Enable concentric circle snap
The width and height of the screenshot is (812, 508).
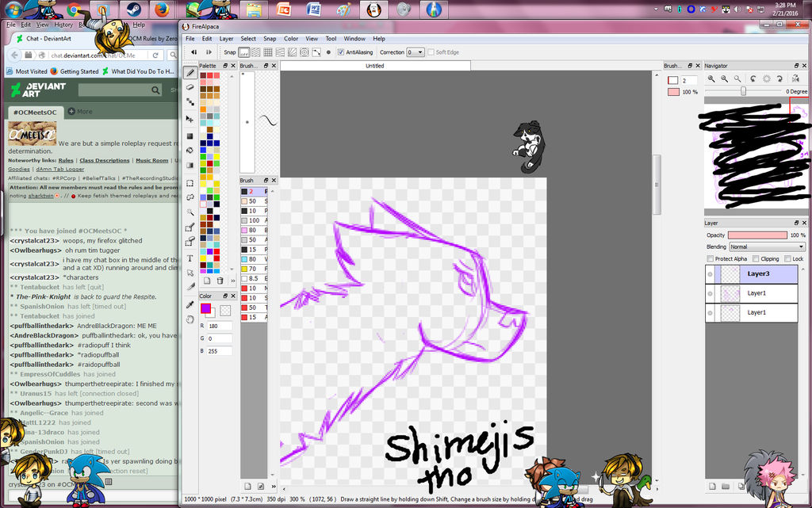click(304, 52)
